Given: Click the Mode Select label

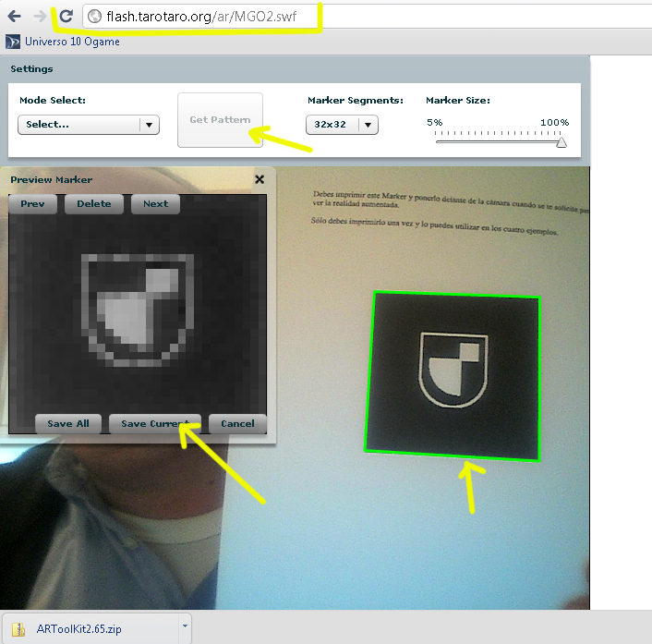Looking at the screenshot, I should pyautogui.click(x=53, y=101).
